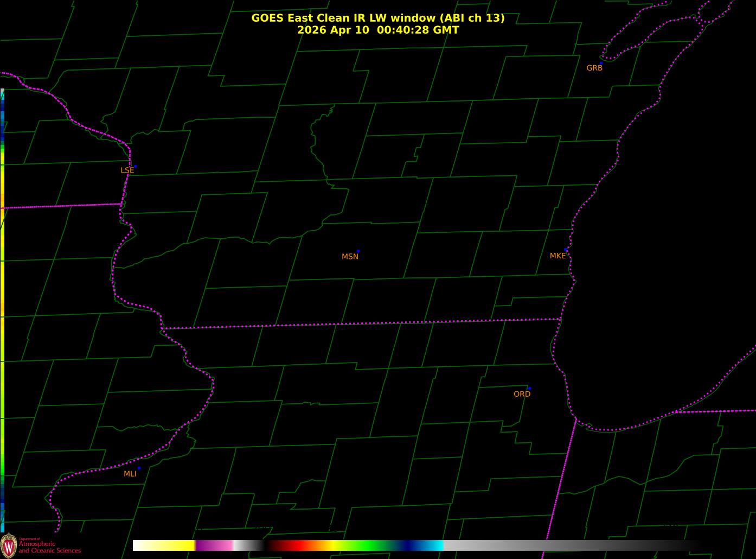Click the blue station dot at MSN

coord(358,251)
